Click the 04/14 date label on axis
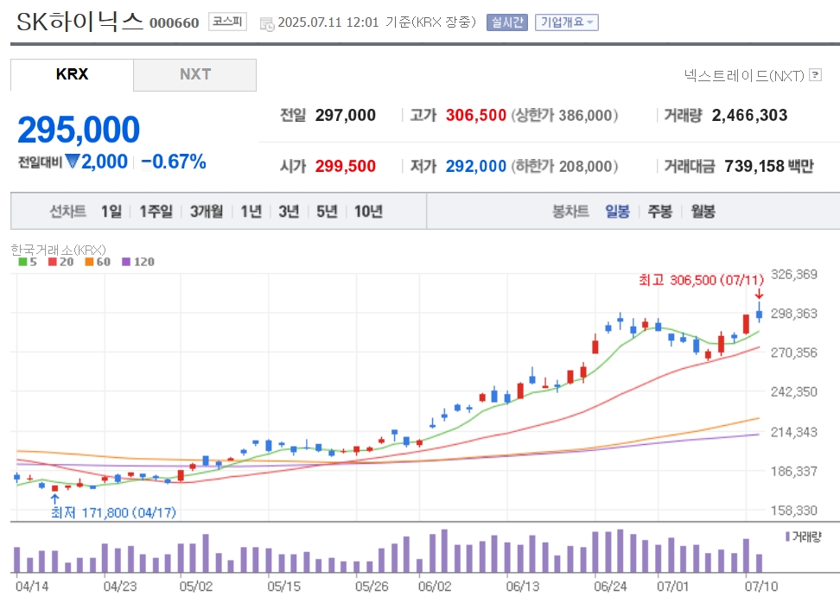 (x=32, y=587)
